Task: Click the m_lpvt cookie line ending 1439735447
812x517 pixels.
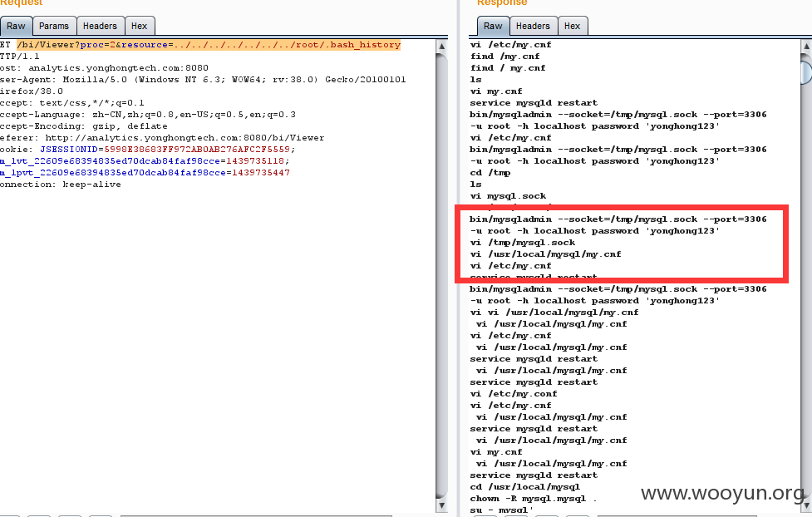Action: pos(145,173)
